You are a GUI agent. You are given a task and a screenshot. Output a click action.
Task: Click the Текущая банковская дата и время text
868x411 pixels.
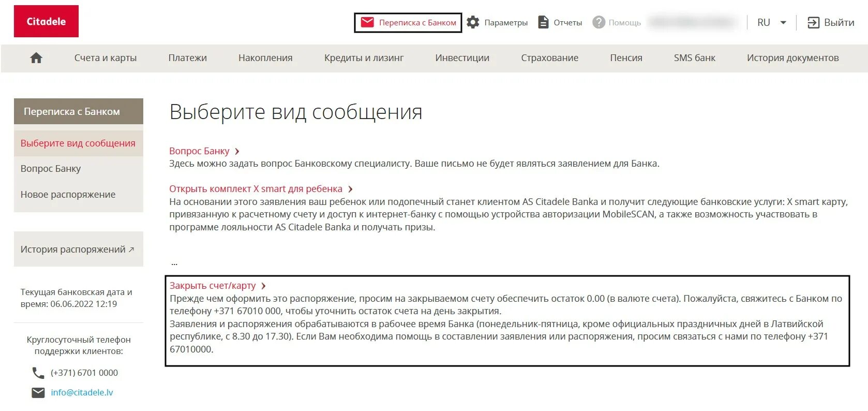(76, 298)
